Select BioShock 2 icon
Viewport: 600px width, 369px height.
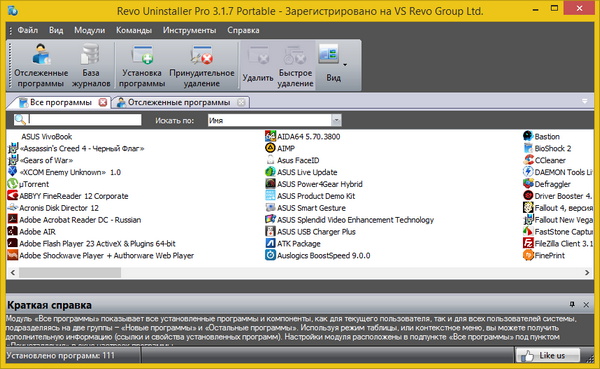(x=528, y=149)
